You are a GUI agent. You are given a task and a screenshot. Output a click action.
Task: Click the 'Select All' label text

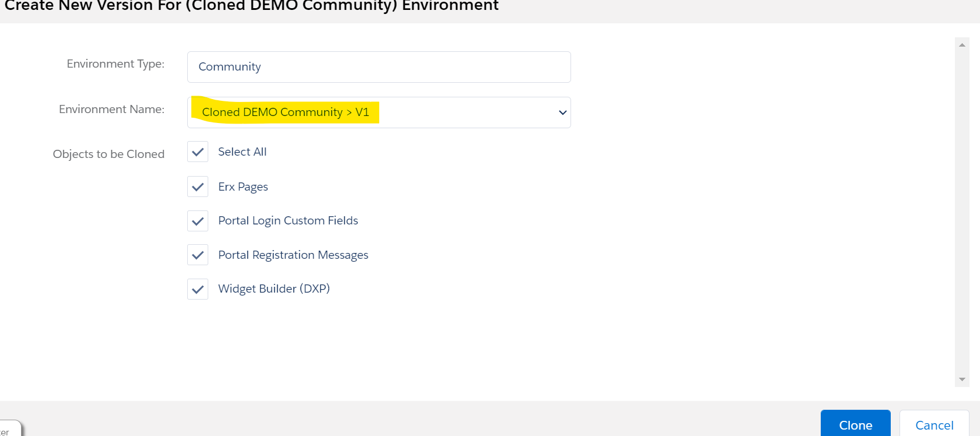pyautogui.click(x=242, y=152)
